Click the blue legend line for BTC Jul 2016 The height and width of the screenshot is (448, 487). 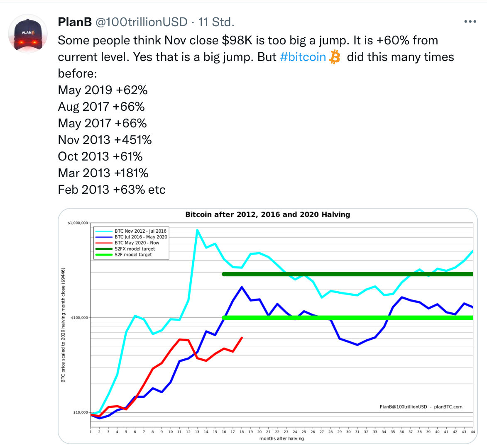104,237
